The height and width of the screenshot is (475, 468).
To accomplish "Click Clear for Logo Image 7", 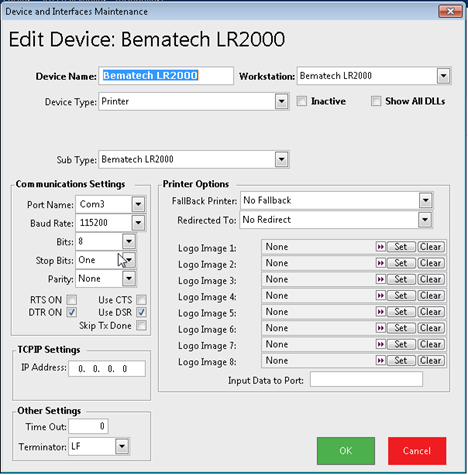I will click(x=431, y=344).
